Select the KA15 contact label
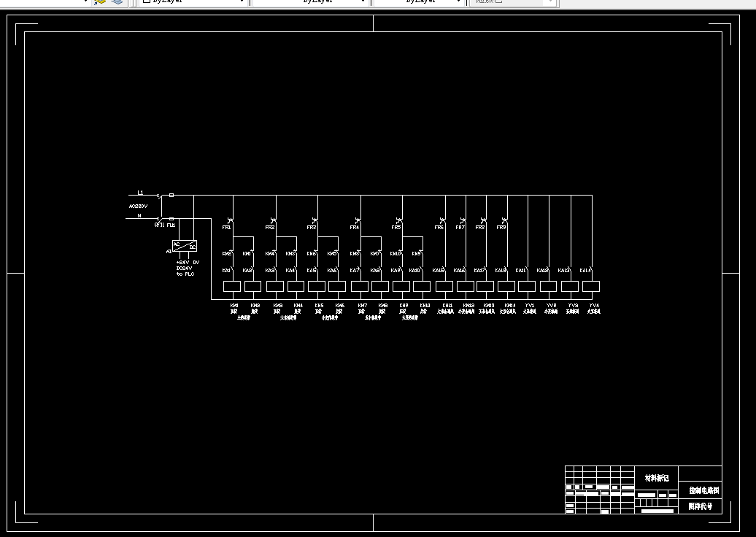Screen dimensions: 756x537 pyautogui.click(x=438, y=271)
